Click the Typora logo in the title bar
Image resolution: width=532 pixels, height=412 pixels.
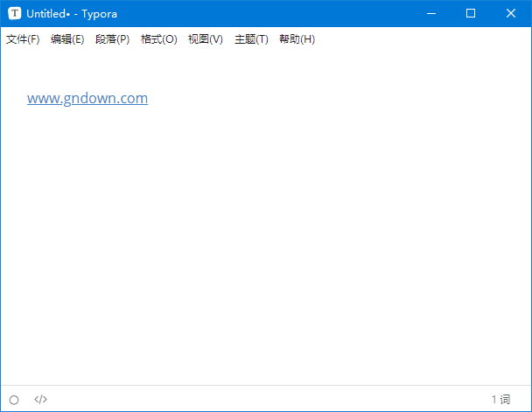14,13
